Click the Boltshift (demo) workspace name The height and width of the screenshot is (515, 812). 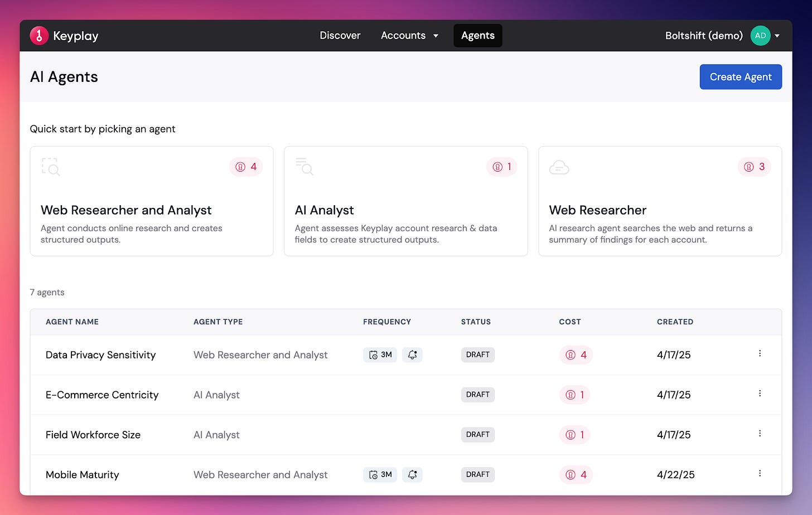pos(704,36)
